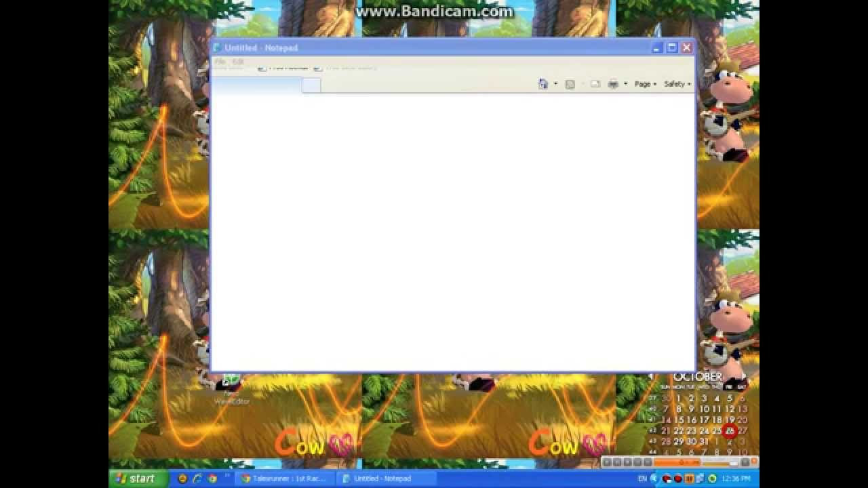This screenshot has width=868, height=488.
Task: Select date 31 on October calendar
Action: tap(704, 441)
